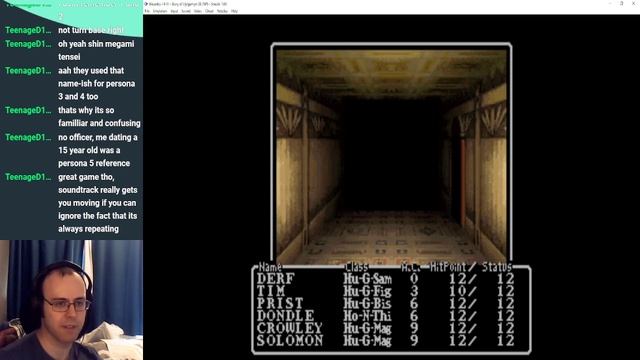640x360 pixels.
Task: Click username beside 'oh yeah shin megami' message
Action: click(28, 44)
